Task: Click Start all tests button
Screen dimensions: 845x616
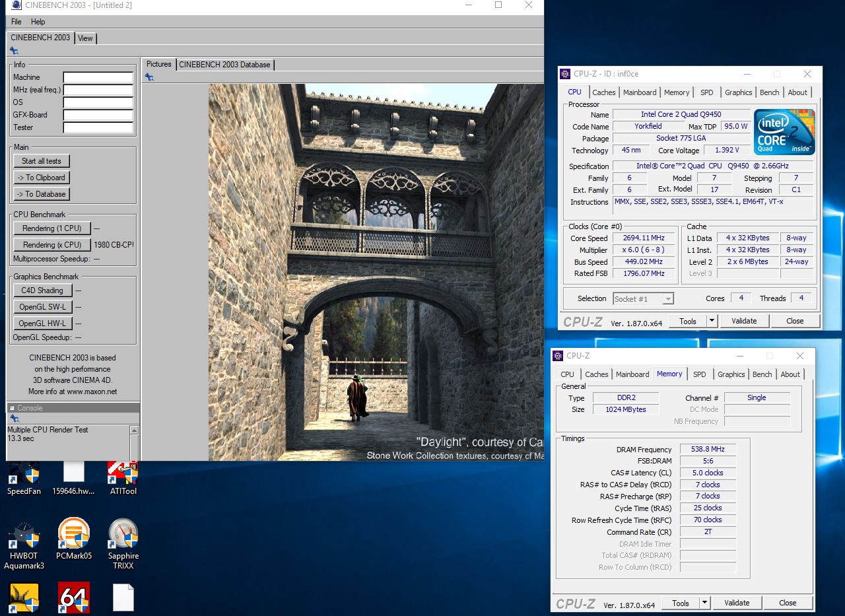Action: [42, 161]
